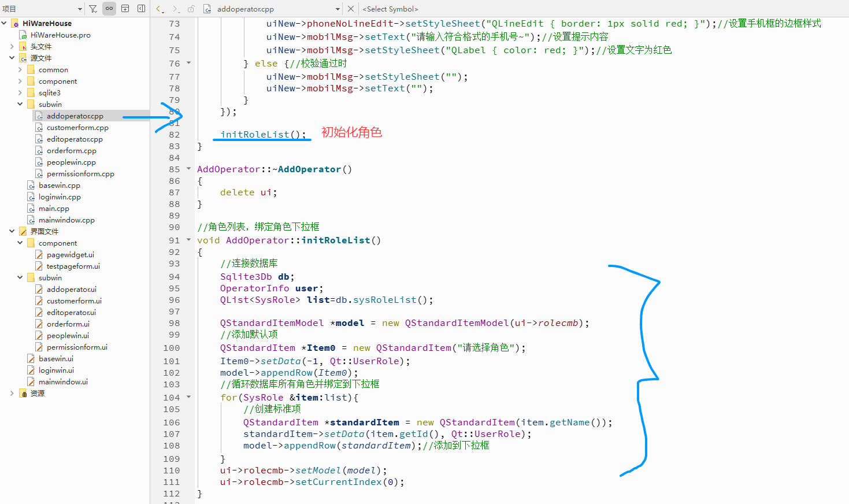Collapse component folder under 界面文件
The image size is (849, 504).
pos(20,243)
